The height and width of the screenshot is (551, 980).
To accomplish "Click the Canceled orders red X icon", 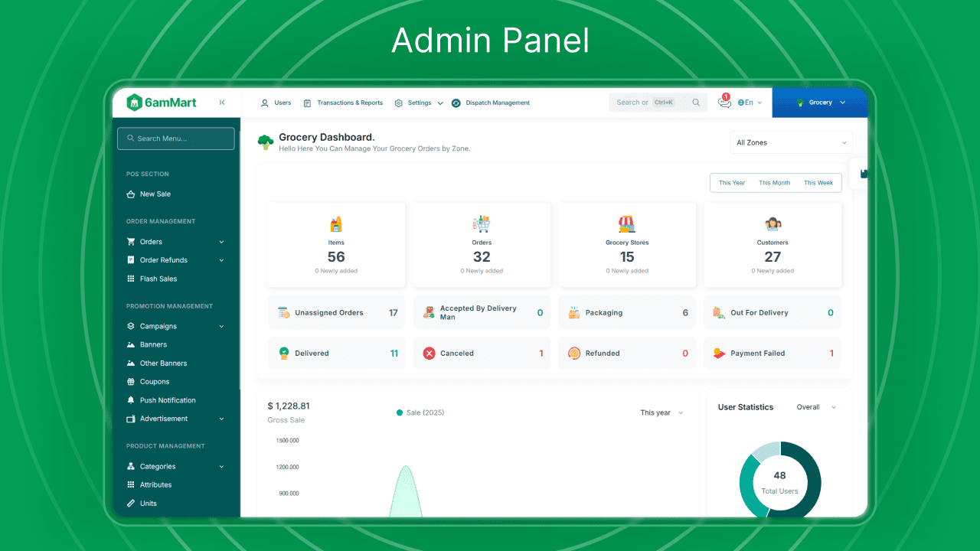I will coord(429,354).
